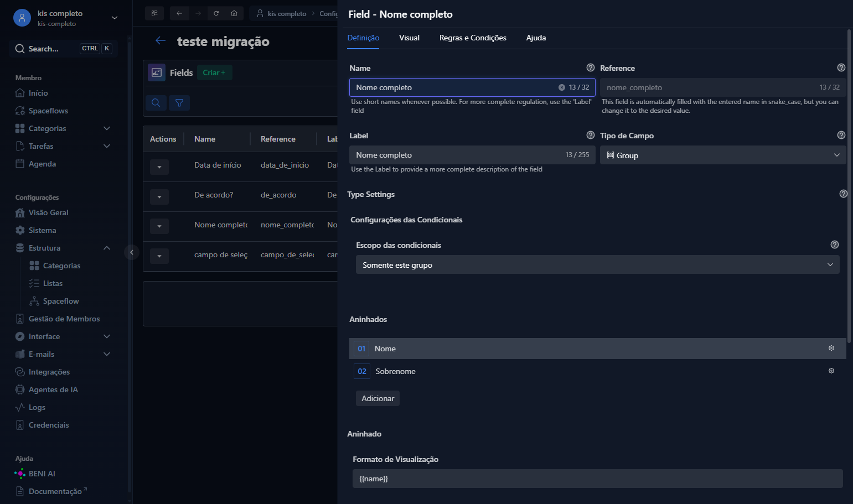
Task: Open the Ajuda tab
Action: (536, 38)
